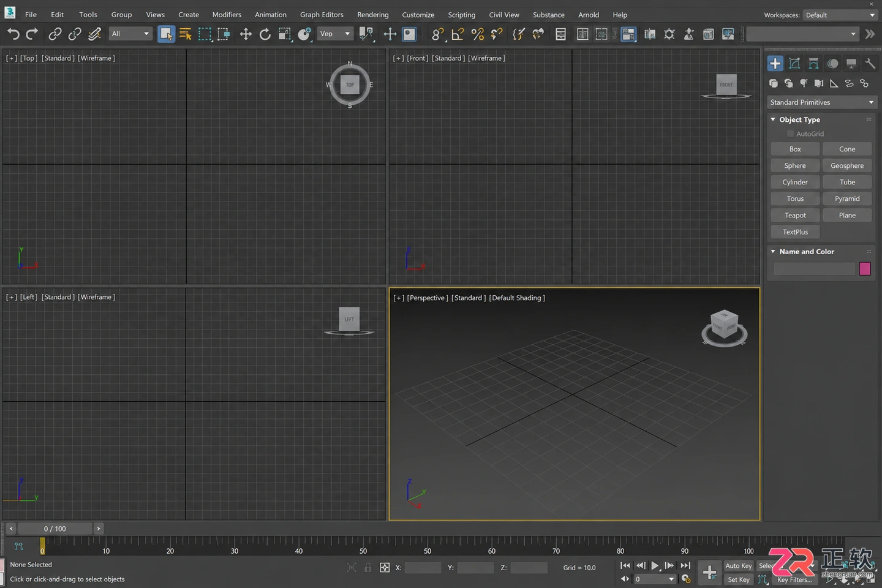882x588 pixels.
Task: Open the All selection filter dropdown
Action: 130,34
